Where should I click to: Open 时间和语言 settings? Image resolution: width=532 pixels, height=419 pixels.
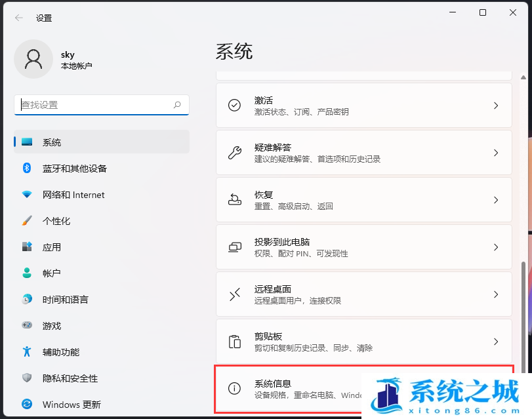102,299
